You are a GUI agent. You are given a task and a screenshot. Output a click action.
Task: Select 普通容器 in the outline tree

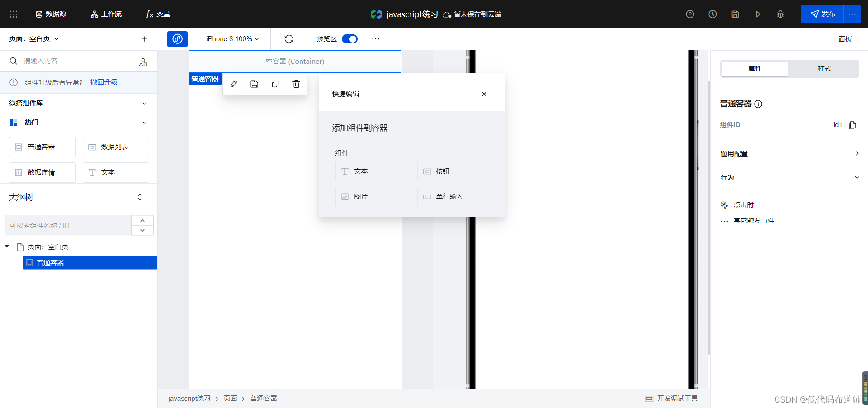pos(90,263)
